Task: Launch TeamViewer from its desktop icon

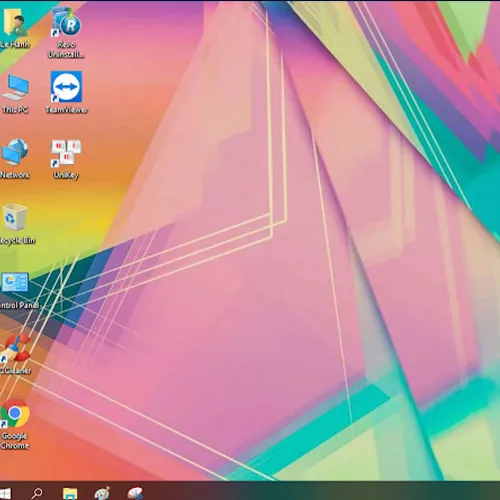Action: point(66,87)
